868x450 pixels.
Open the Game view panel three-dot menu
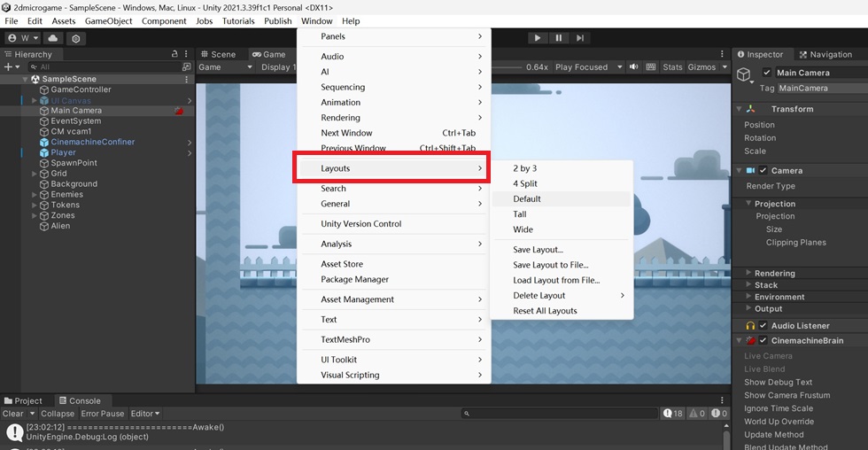(722, 54)
